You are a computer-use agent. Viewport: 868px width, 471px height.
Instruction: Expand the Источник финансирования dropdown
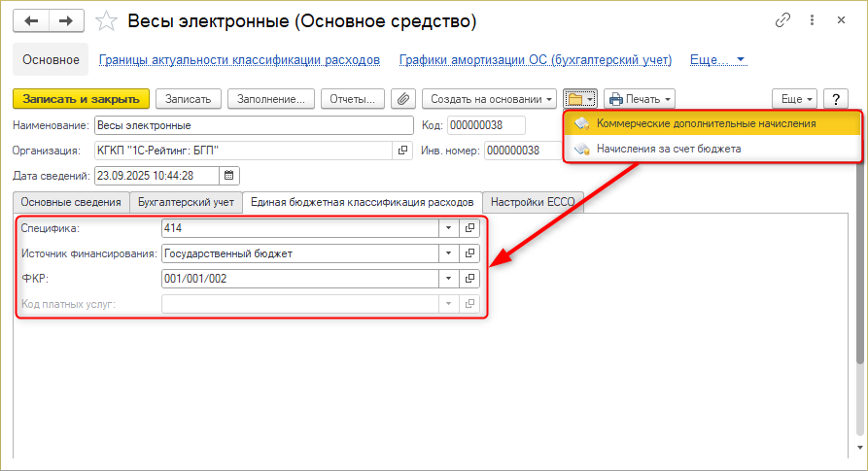[x=448, y=253]
